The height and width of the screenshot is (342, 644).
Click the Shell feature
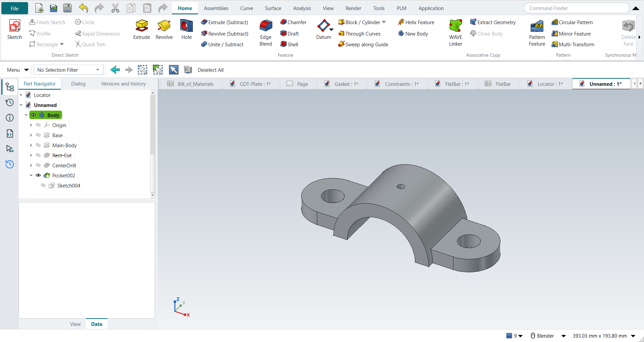pos(289,44)
